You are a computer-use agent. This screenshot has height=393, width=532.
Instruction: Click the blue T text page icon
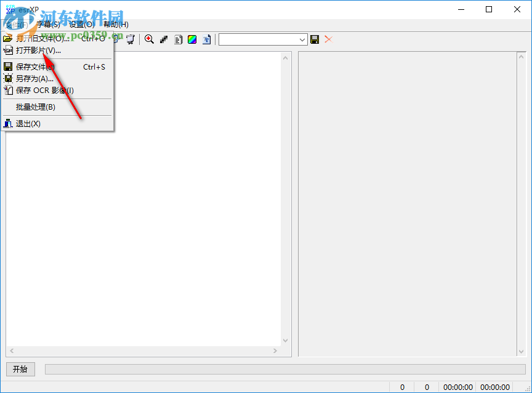(206, 39)
